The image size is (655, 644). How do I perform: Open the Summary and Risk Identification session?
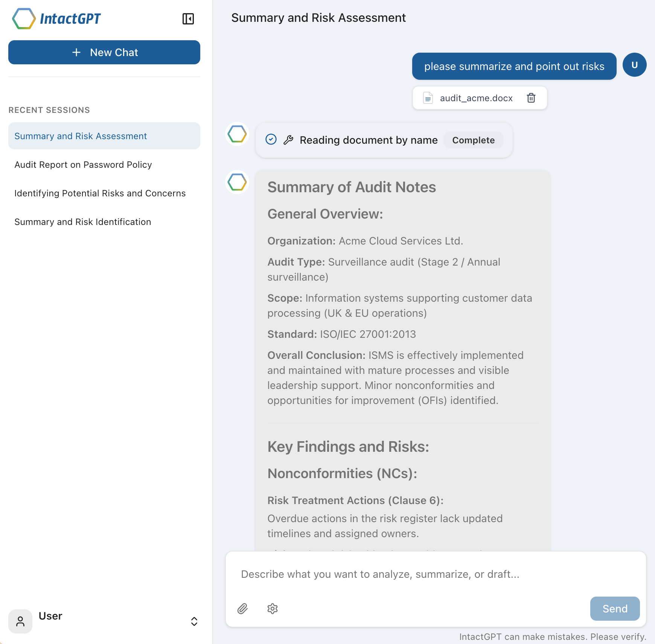[x=83, y=222]
